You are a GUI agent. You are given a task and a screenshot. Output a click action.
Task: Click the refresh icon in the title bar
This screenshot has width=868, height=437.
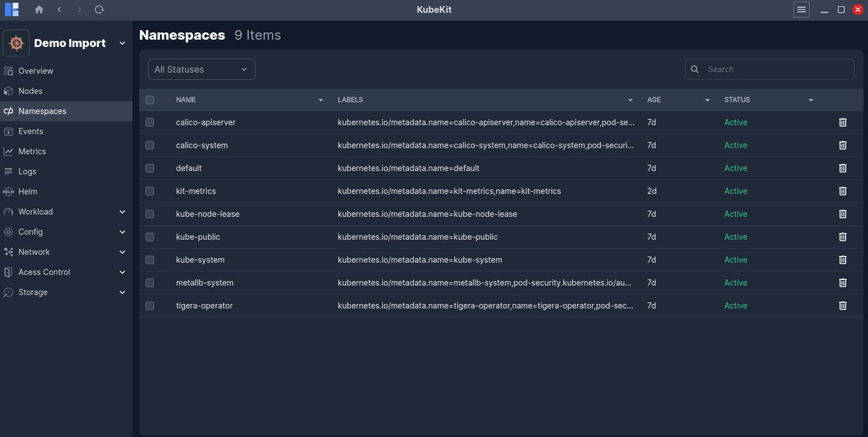click(x=99, y=9)
